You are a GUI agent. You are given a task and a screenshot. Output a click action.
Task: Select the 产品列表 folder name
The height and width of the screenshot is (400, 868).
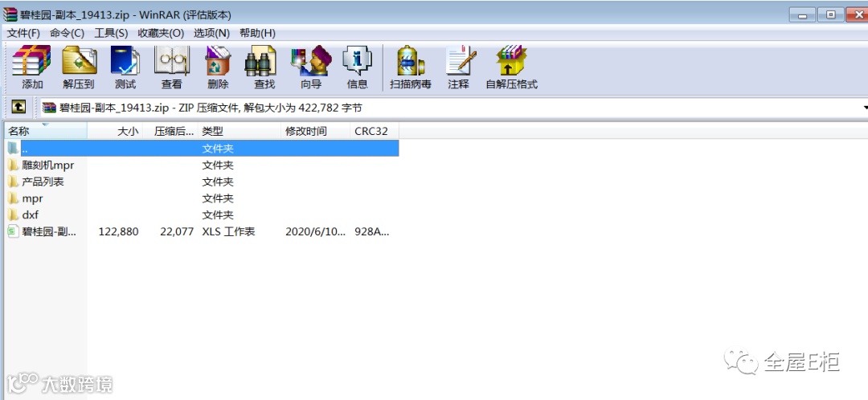[43, 182]
